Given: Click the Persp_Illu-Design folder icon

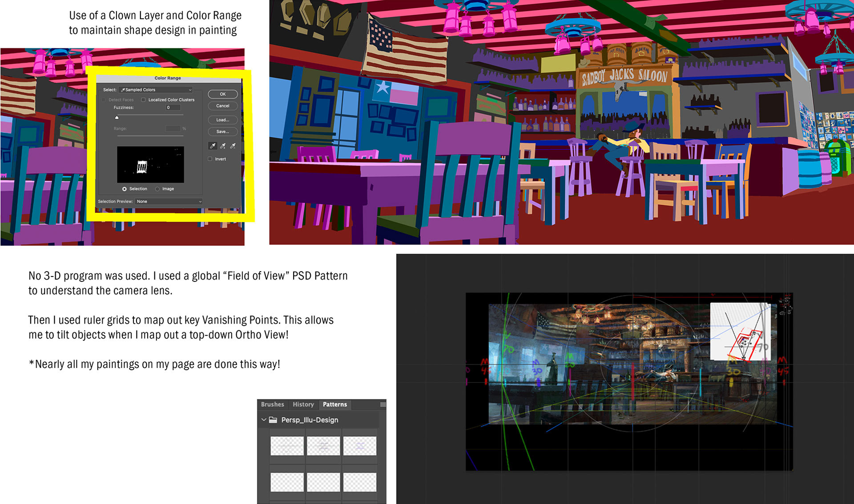Looking at the screenshot, I should [273, 420].
